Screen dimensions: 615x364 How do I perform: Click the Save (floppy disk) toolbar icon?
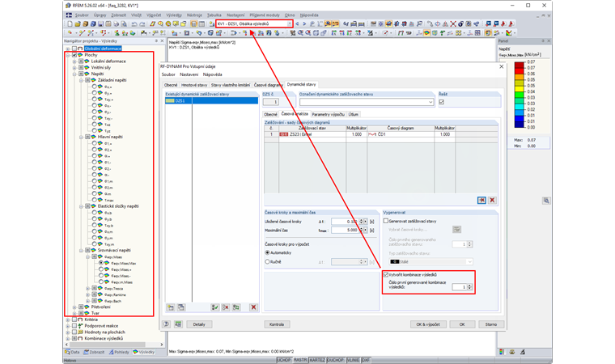101,24
